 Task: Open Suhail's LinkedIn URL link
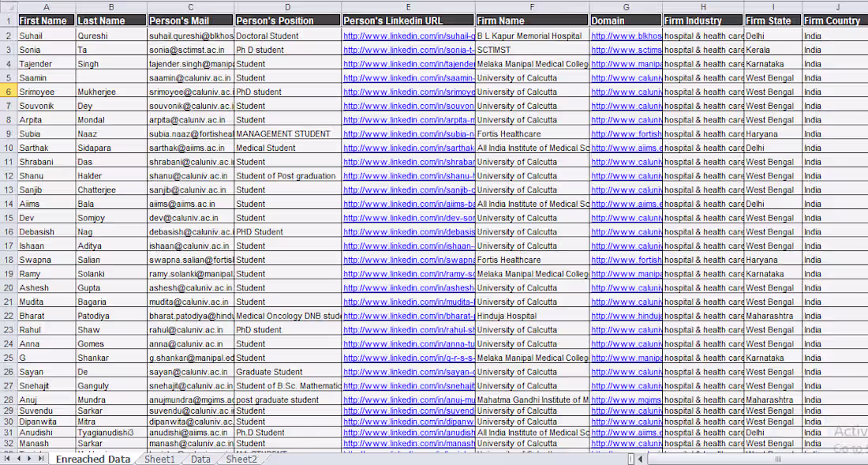[409, 36]
